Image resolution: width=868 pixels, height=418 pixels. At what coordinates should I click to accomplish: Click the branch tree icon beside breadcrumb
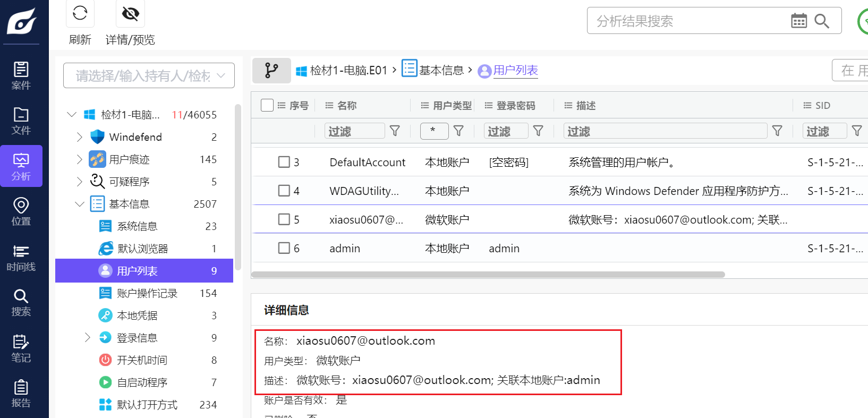click(271, 71)
